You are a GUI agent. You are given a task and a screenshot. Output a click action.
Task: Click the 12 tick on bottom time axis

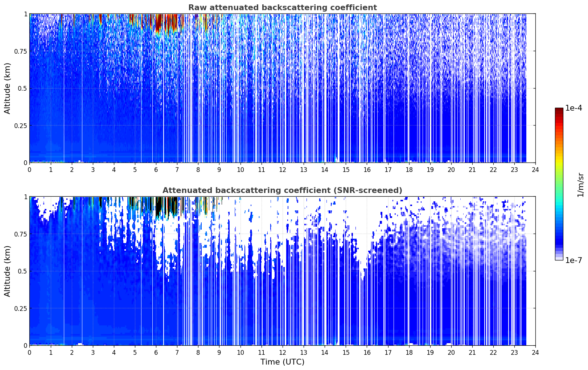click(282, 352)
